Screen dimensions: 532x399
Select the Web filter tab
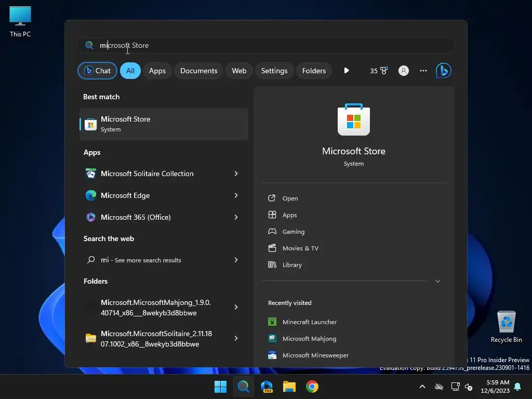tap(239, 71)
